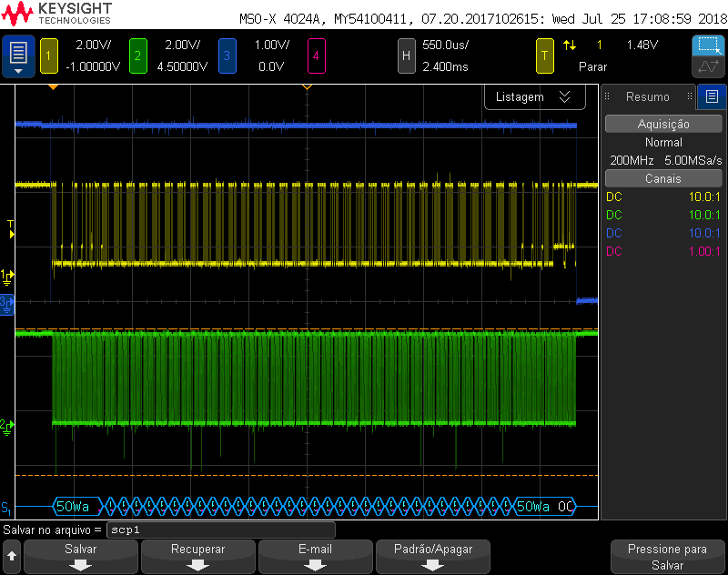Open the E-mail softkey menu
Viewport: 728px width, 575px height.
(316, 557)
